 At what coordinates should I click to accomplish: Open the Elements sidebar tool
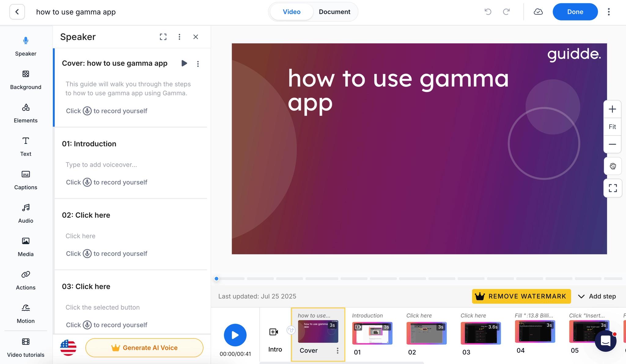click(x=26, y=113)
